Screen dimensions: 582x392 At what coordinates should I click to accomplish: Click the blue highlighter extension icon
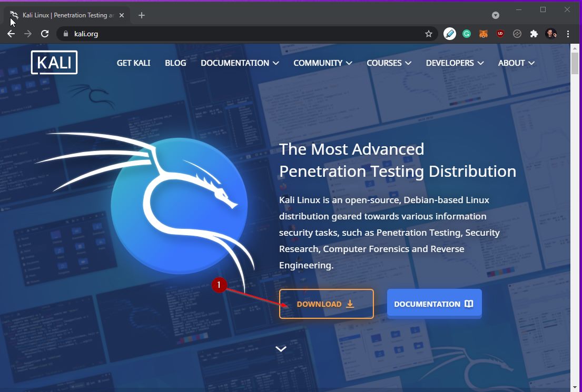tap(449, 34)
